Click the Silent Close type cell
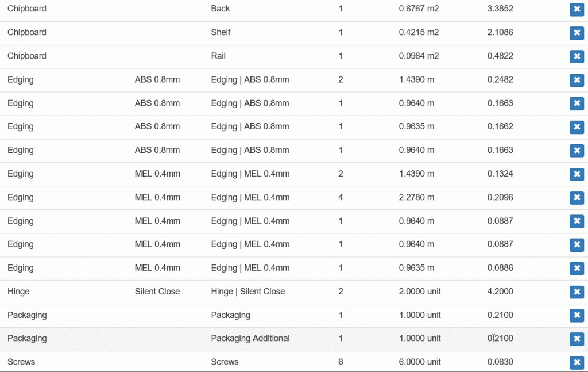 pos(157,292)
